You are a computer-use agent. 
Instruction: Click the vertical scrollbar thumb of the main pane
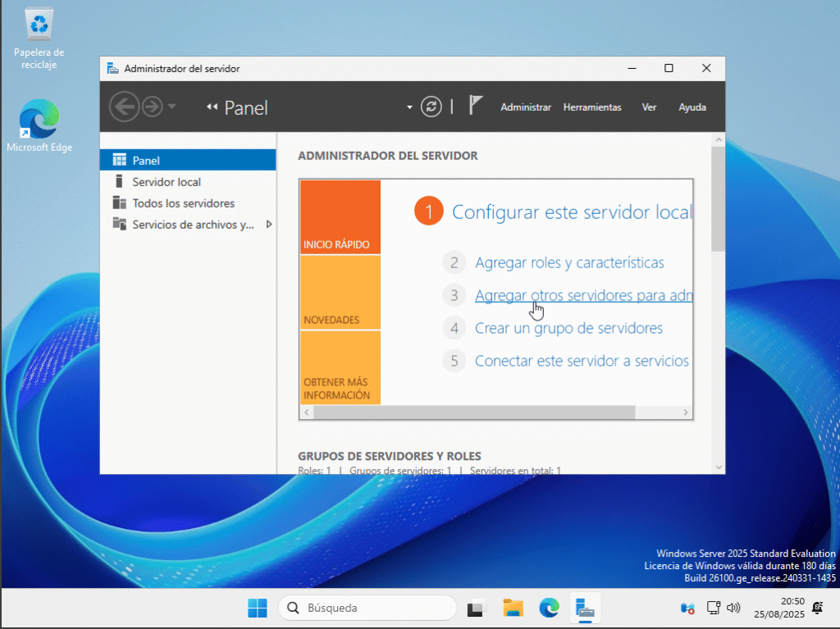(719, 199)
